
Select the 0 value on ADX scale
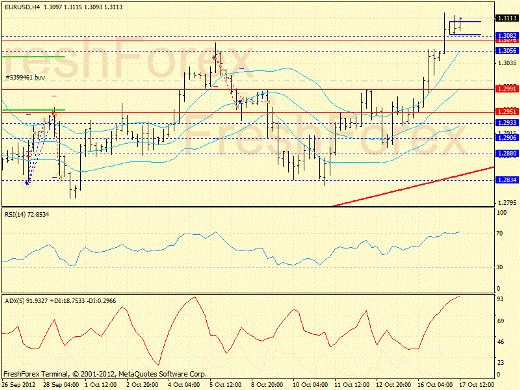(x=498, y=374)
